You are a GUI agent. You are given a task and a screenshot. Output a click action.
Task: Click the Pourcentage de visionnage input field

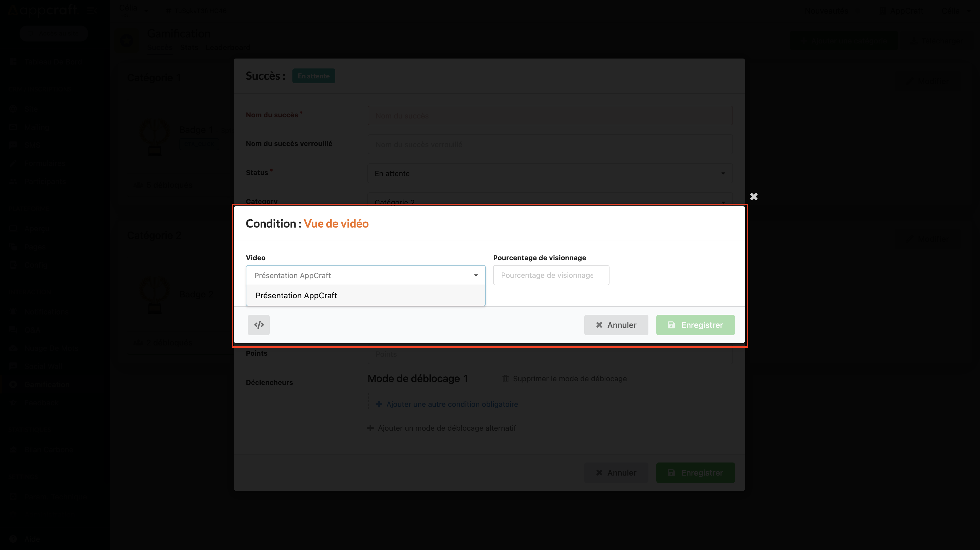tap(551, 275)
